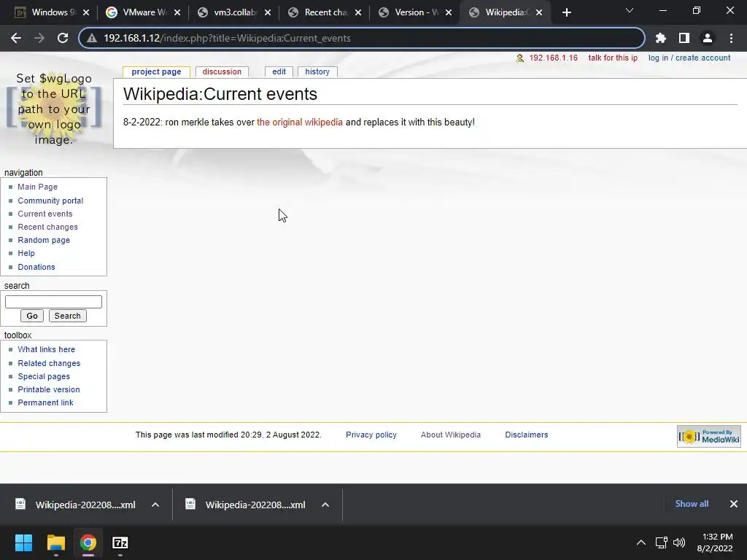Click the $wgLogo placeholder logo image
The image size is (747, 560).
click(54, 109)
